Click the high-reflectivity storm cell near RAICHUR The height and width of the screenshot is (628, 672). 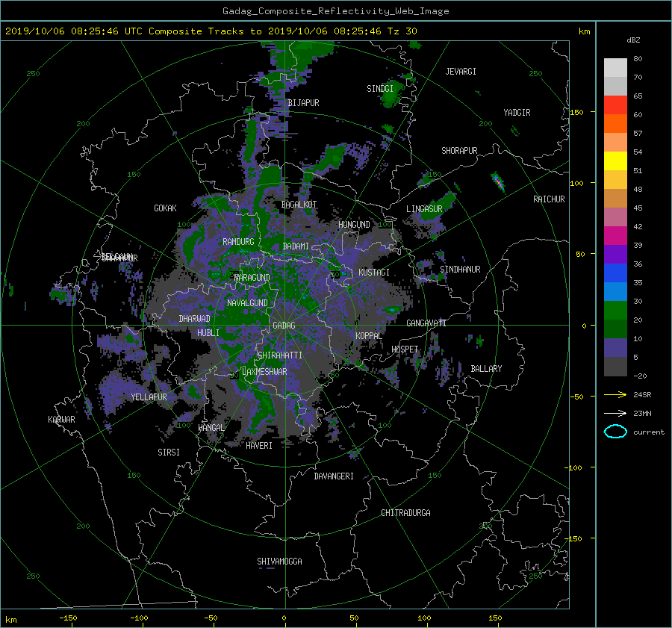[x=497, y=182]
